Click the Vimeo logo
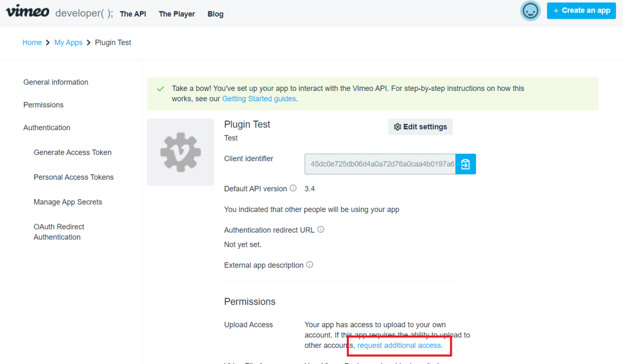The height and width of the screenshot is (364, 623). pyautogui.click(x=28, y=11)
